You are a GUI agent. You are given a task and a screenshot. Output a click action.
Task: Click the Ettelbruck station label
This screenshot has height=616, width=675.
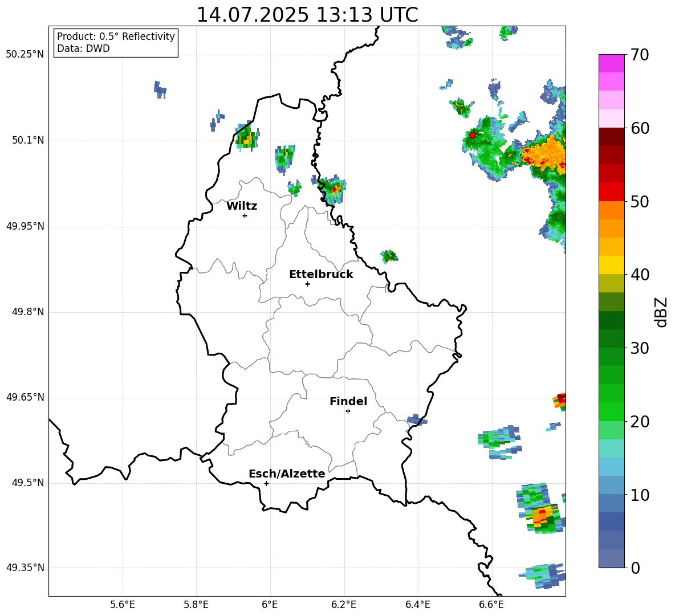click(321, 275)
